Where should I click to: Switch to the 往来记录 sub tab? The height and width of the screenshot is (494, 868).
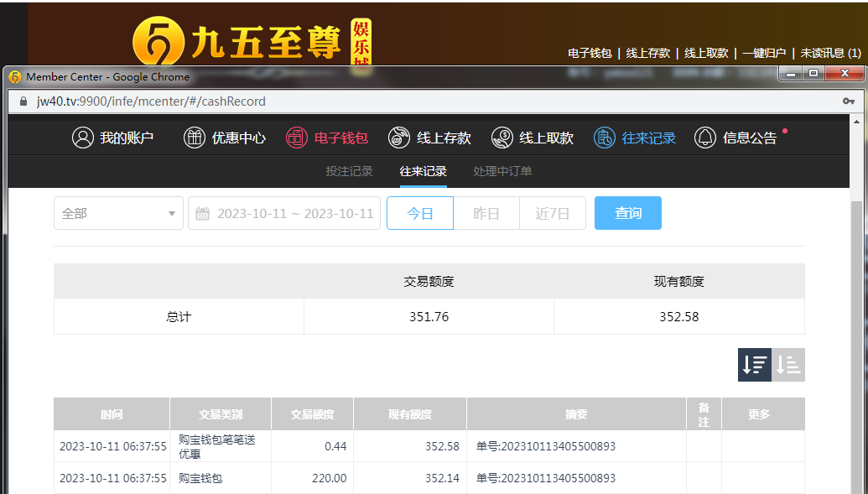tap(424, 171)
